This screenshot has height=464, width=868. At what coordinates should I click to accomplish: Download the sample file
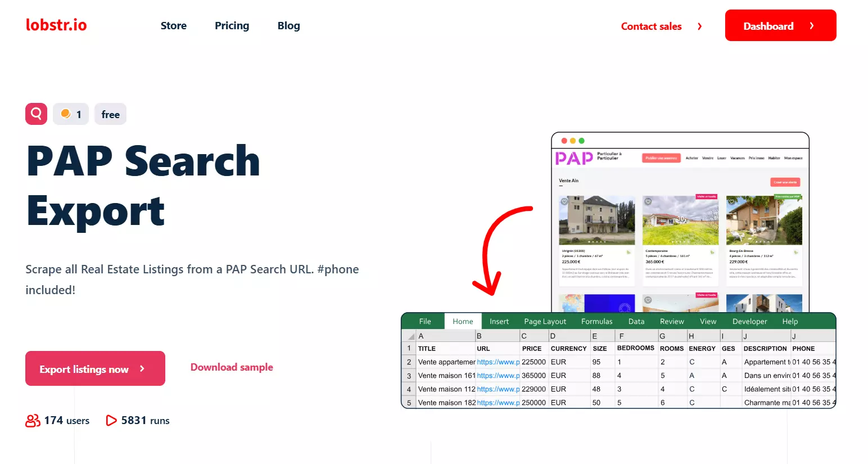232,367
